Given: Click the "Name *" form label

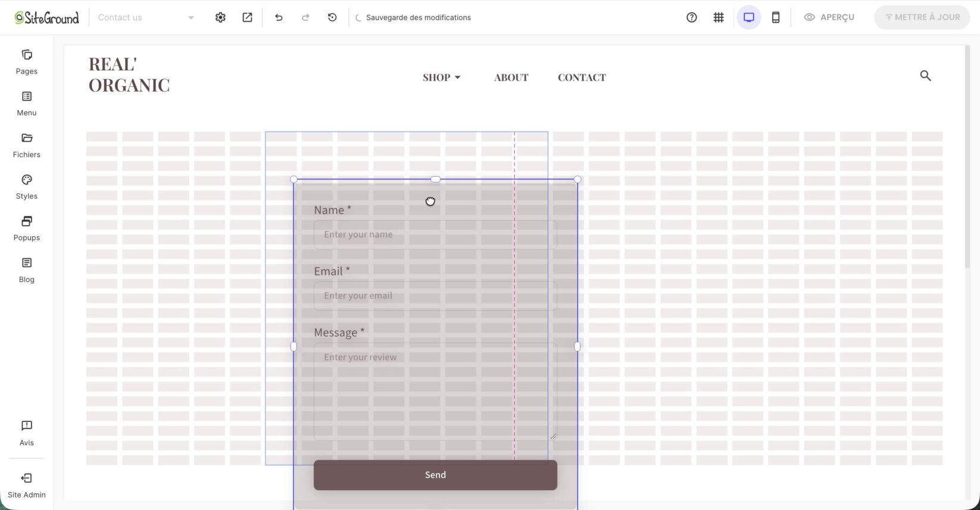Looking at the screenshot, I should 333,210.
